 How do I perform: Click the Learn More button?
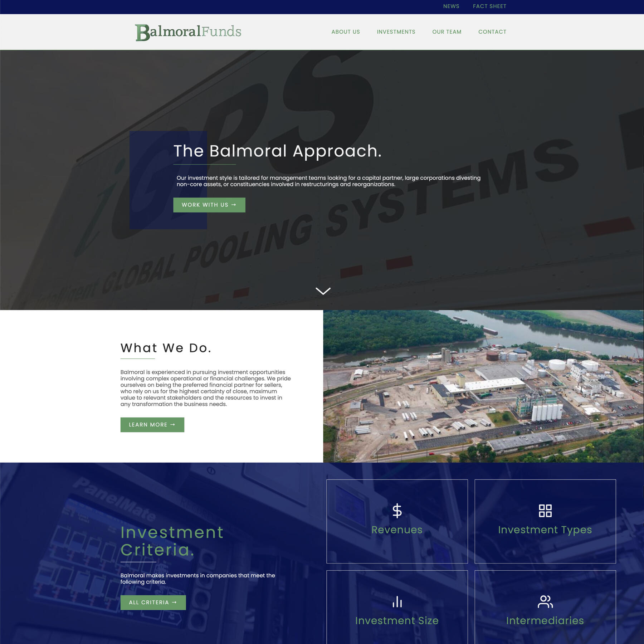click(x=152, y=425)
